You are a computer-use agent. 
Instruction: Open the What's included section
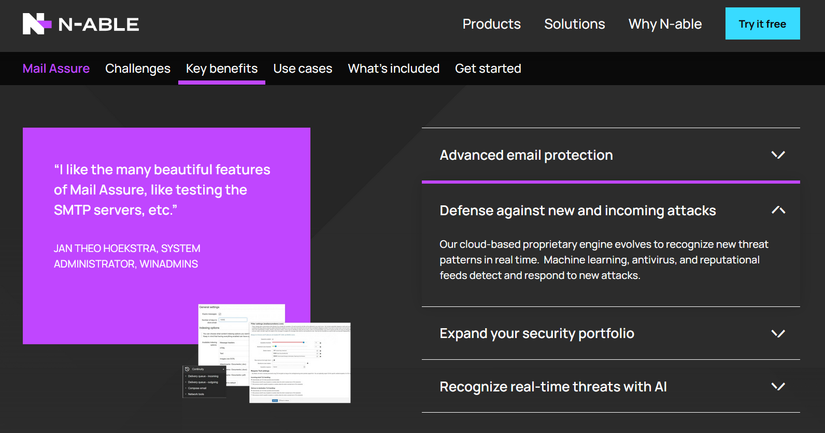(393, 68)
